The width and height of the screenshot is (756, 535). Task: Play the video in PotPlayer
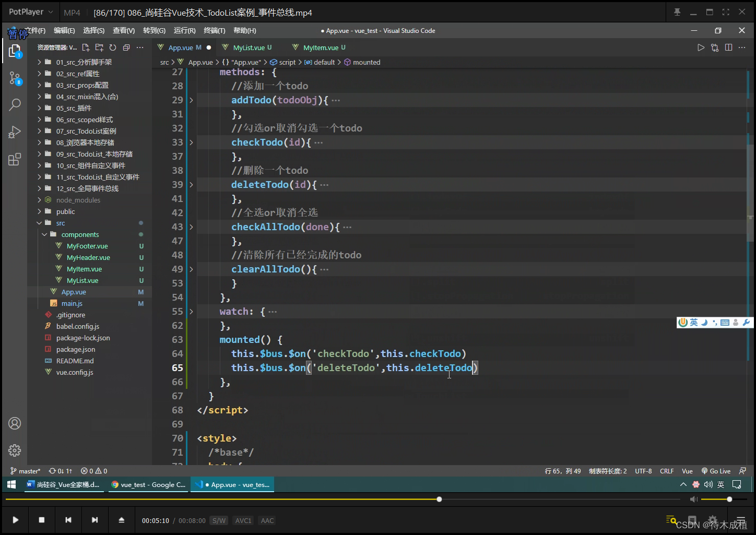16,520
